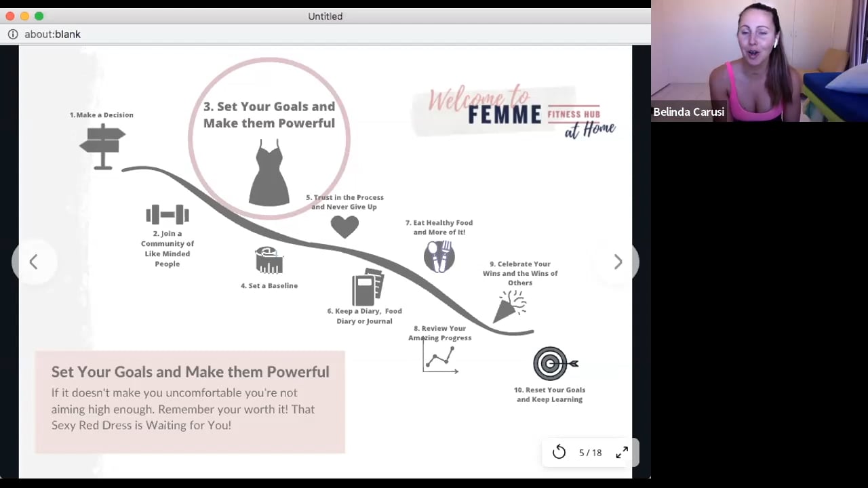Screen dimensions: 868x488
Task: Click the Belinda Carusi name label
Action: click(x=688, y=113)
